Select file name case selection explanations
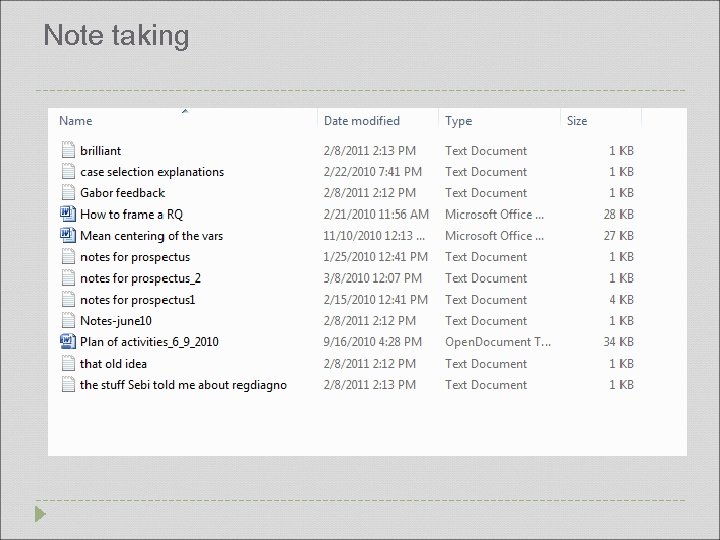720x540 pixels. click(152, 172)
